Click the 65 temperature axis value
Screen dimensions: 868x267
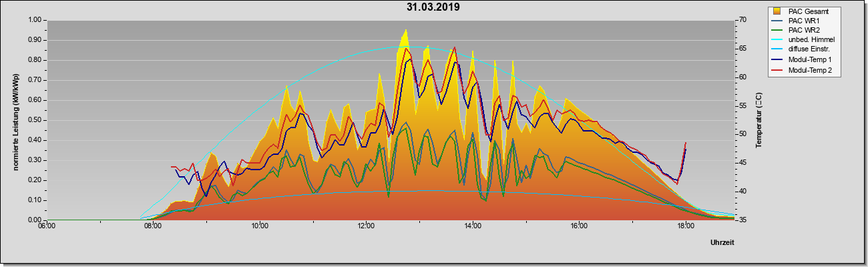pos(742,49)
